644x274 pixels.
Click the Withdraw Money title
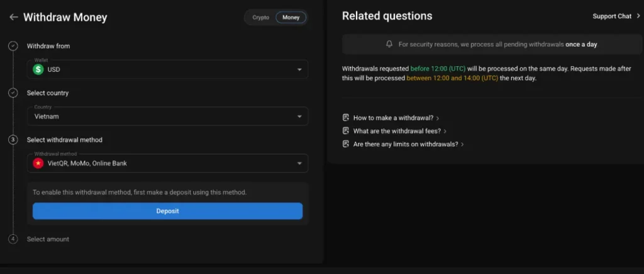click(65, 17)
